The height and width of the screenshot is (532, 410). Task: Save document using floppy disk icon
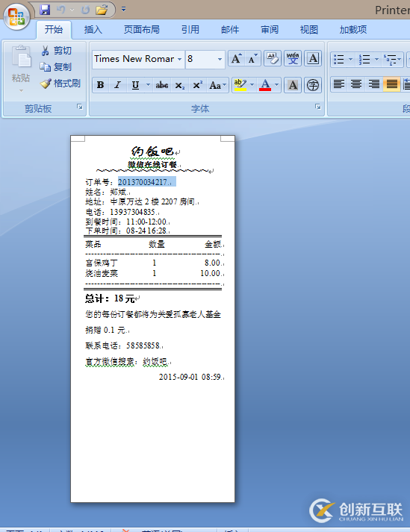(45, 10)
